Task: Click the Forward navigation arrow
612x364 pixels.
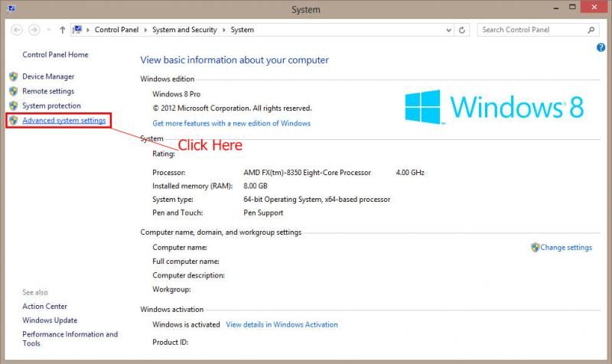Action: pos(34,30)
